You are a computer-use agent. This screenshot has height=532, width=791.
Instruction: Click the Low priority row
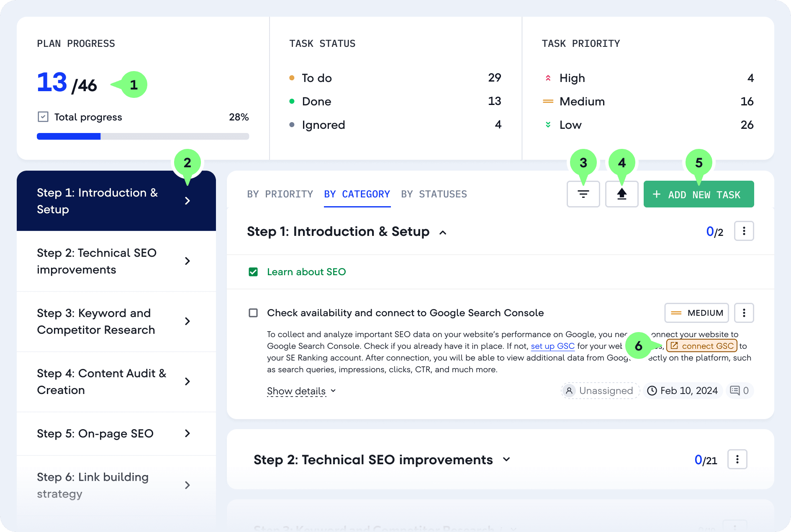(648, 125)
